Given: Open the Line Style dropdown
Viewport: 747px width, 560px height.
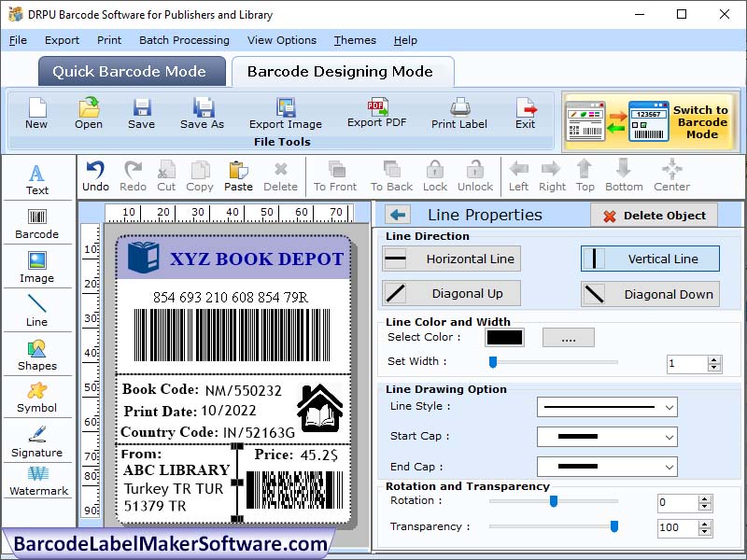Looking at the screenshot, I should point(607,408).
